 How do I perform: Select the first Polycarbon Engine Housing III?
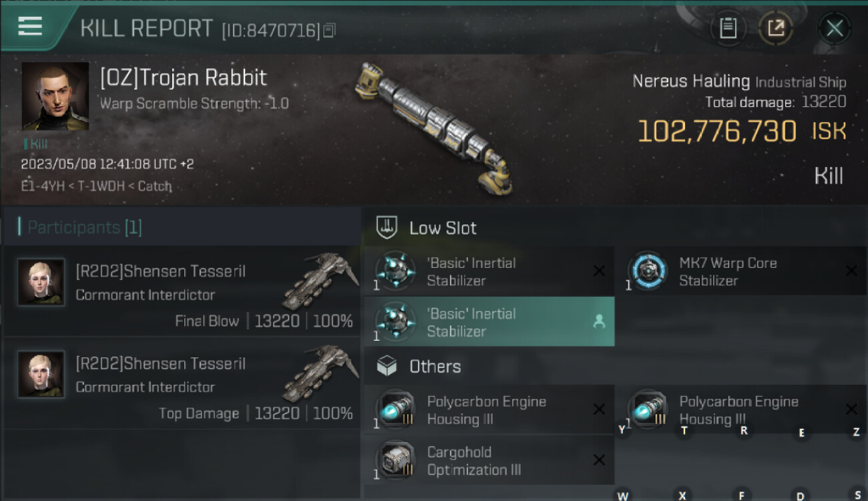(489, 410)
